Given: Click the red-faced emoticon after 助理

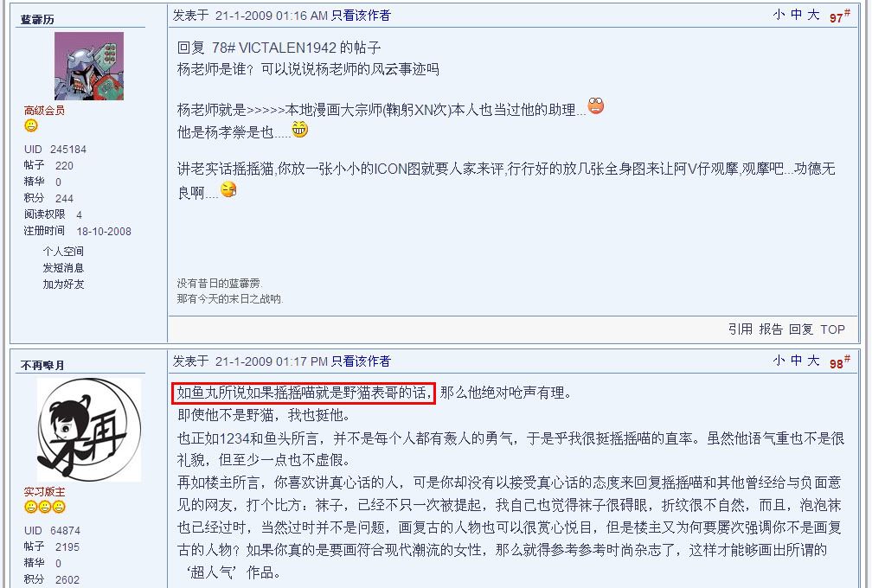Looking at the screenshot, I should (595, 105).
